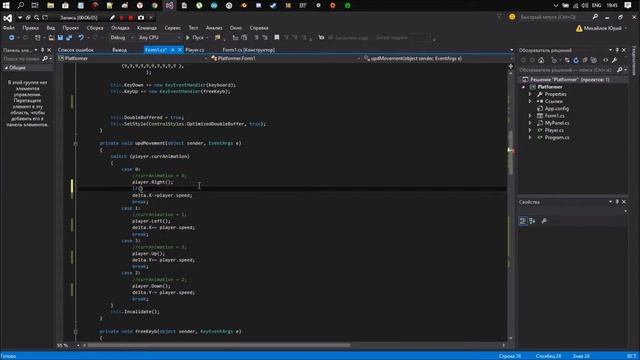The height and width of the screenshot is (360, 640).
Task: Open the Platformer.Form1 class dropdown
Action: (285, 58)
